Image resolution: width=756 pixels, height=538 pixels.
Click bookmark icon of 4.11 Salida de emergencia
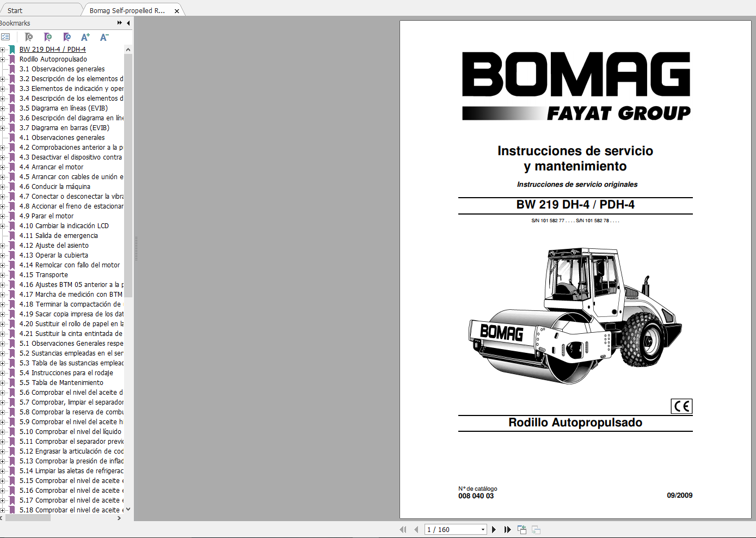point(12,236)
